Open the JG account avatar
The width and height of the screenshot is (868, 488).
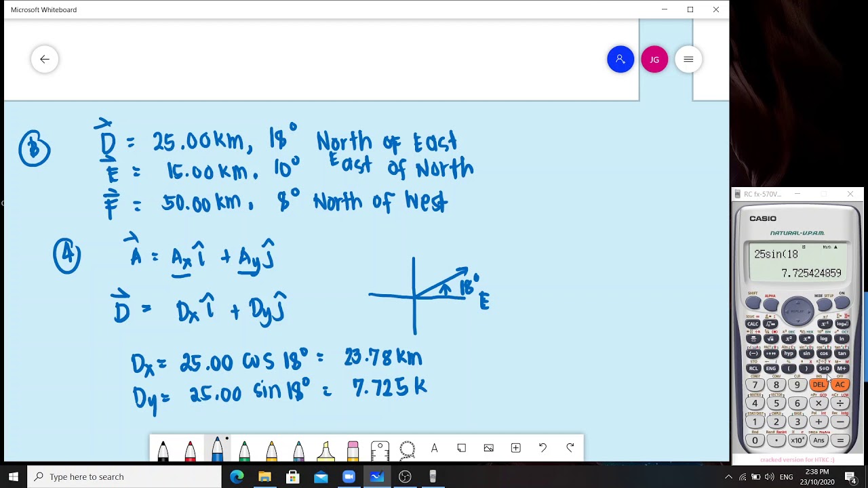coord(654,59)
